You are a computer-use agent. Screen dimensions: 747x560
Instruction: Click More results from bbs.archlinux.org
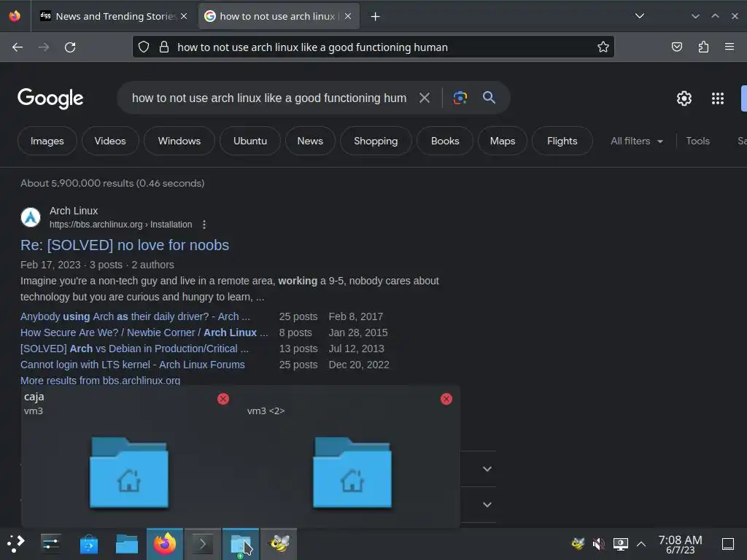click(x=100, y=381)
